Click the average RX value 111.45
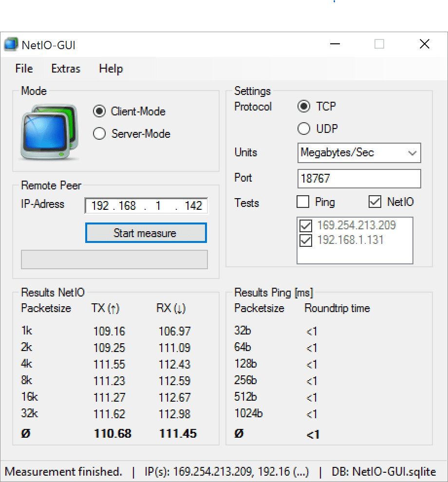This screenshot has height=482, width=448. (x=178, y=434)
